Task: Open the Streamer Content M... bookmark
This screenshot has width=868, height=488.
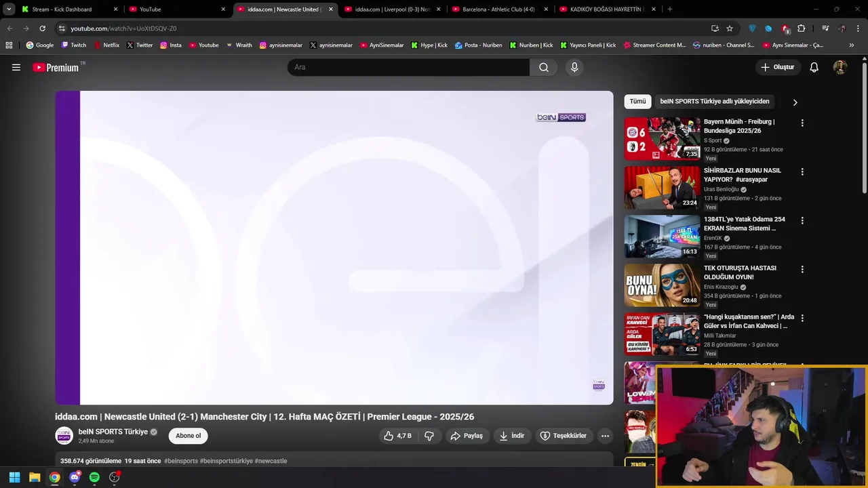Action: (654, 45)
